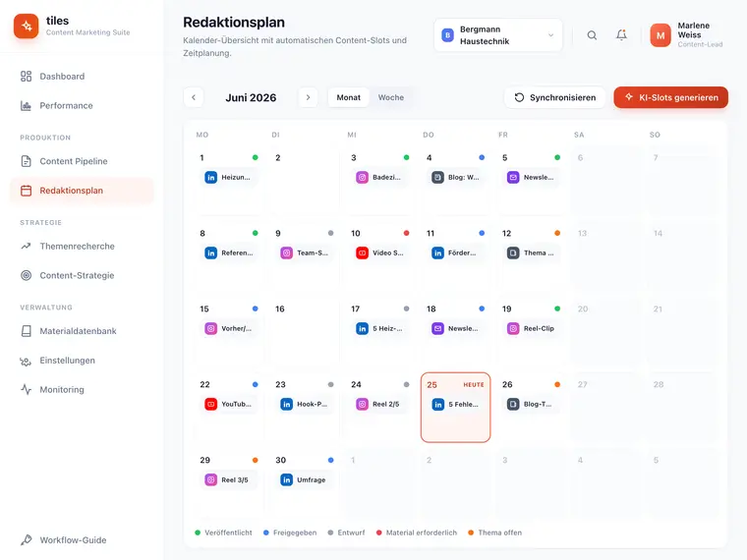Open Dashboard in sidebar
This screenshot has height=560, width=747.
coord(82,77)
